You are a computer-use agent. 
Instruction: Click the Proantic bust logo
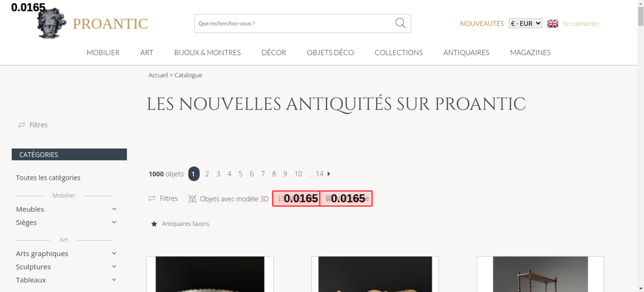[52, 23]
